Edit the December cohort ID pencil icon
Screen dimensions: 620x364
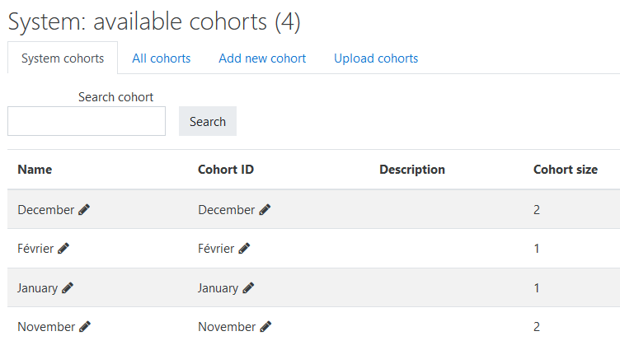coord(265,210)
